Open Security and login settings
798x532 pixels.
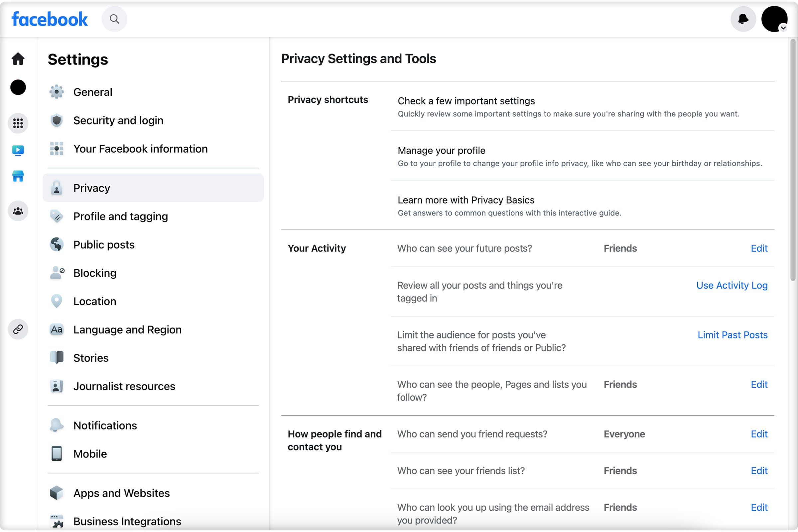coord(118,120)
